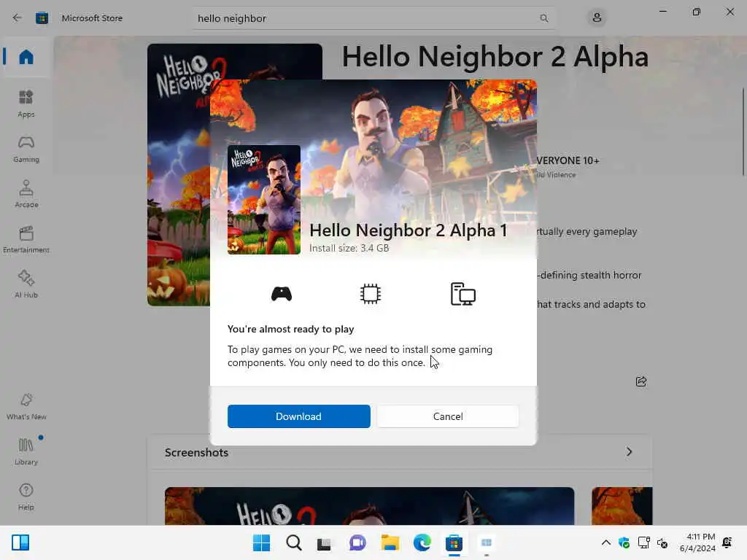The height and width of the screenshot is (560, 747).
Task: Click the game controller icon in dialog
Action: [282, 294]
